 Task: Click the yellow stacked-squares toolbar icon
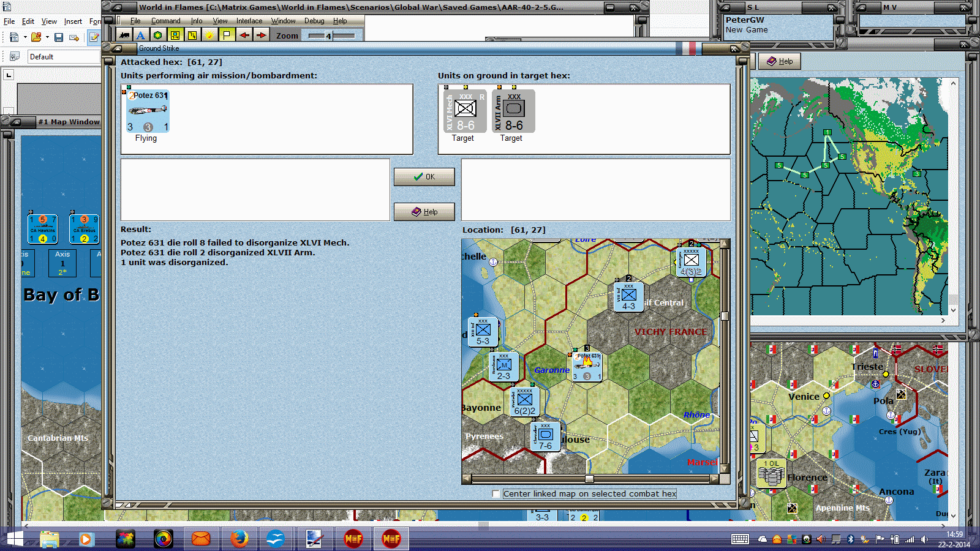point(192,36)
